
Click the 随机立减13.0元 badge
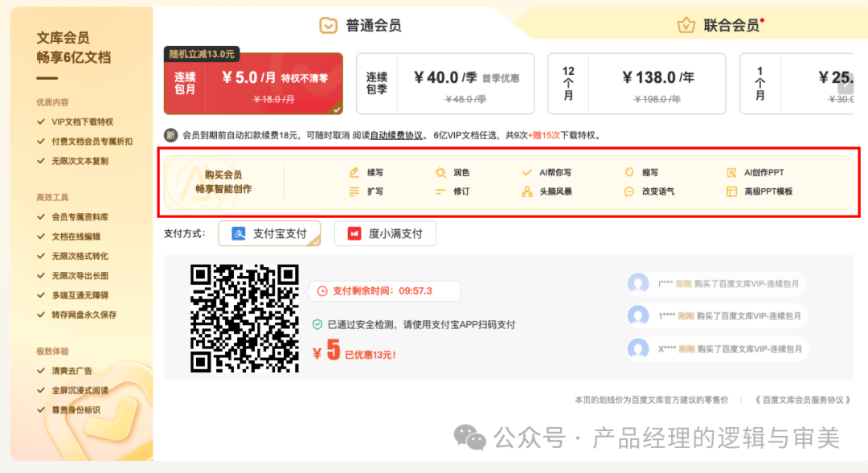(x=202, y=54)
